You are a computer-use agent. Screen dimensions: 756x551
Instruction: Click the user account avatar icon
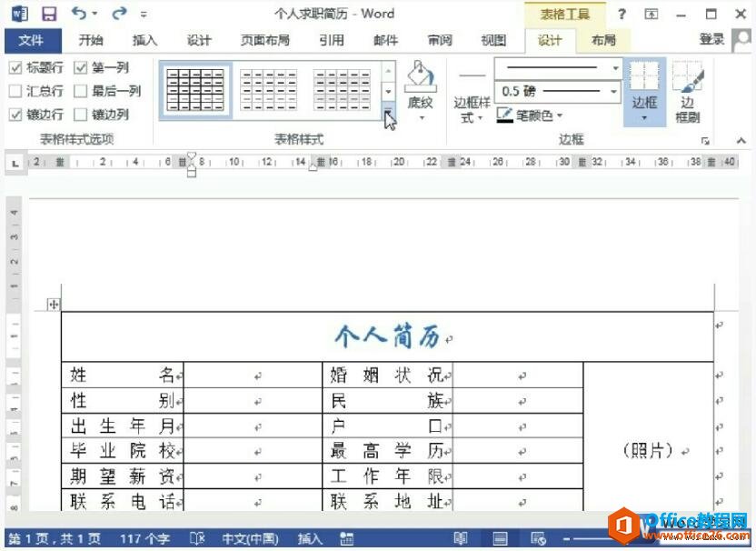(x=741, y=40)
